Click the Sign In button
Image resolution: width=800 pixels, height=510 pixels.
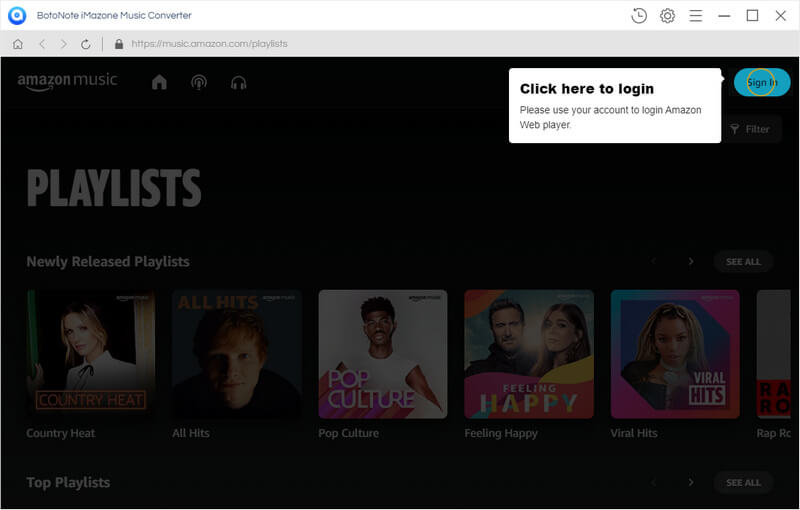[762, 82]
